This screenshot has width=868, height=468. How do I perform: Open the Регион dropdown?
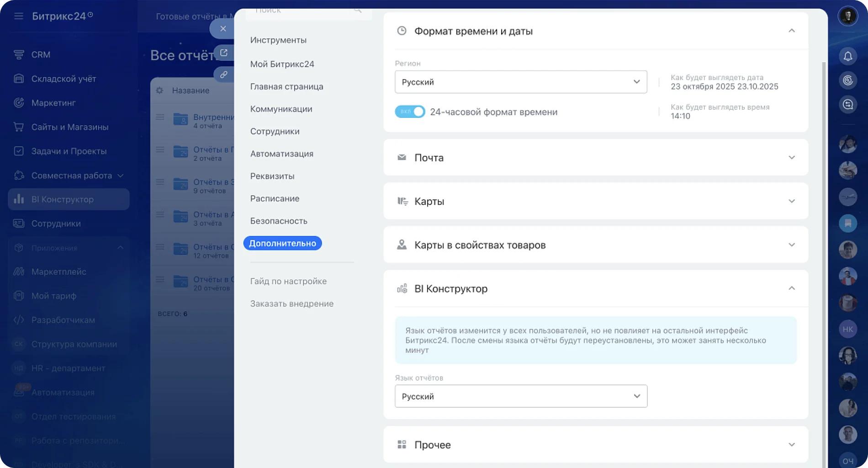click(x=520, y=82)
